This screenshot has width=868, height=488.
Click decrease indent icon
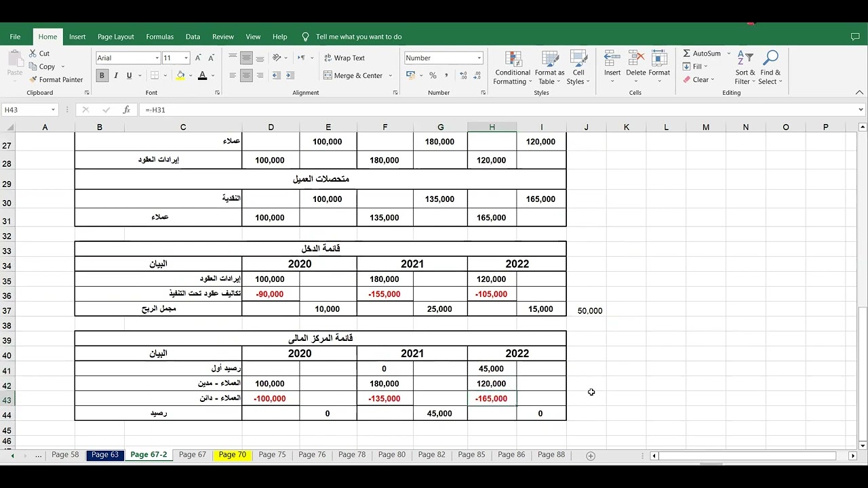point(277,76)
